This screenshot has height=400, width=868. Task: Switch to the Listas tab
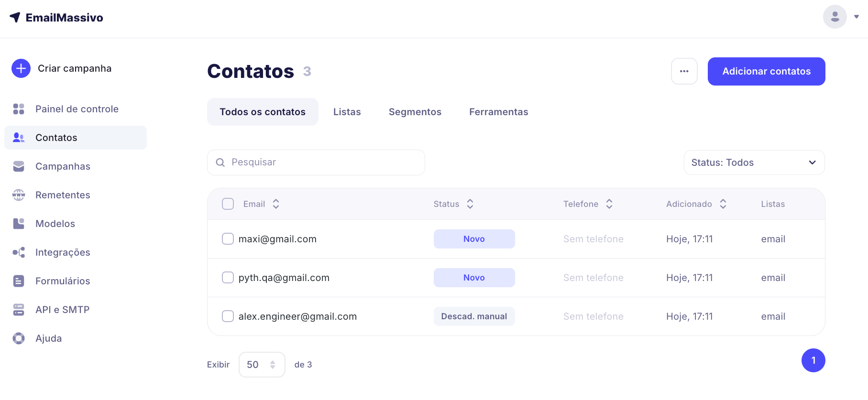pyautogui.click(x=347, y=112)
